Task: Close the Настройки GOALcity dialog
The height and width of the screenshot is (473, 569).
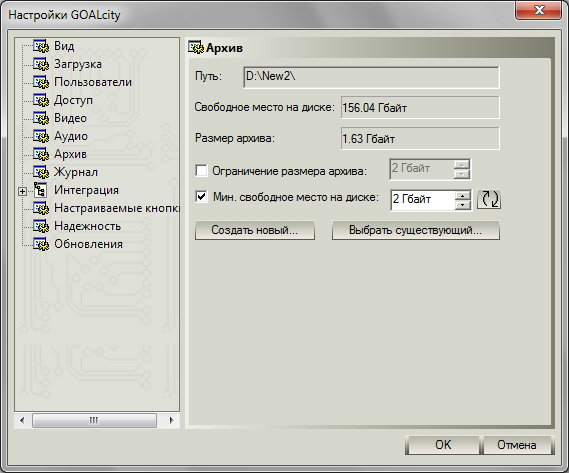Action: point(539,10)
